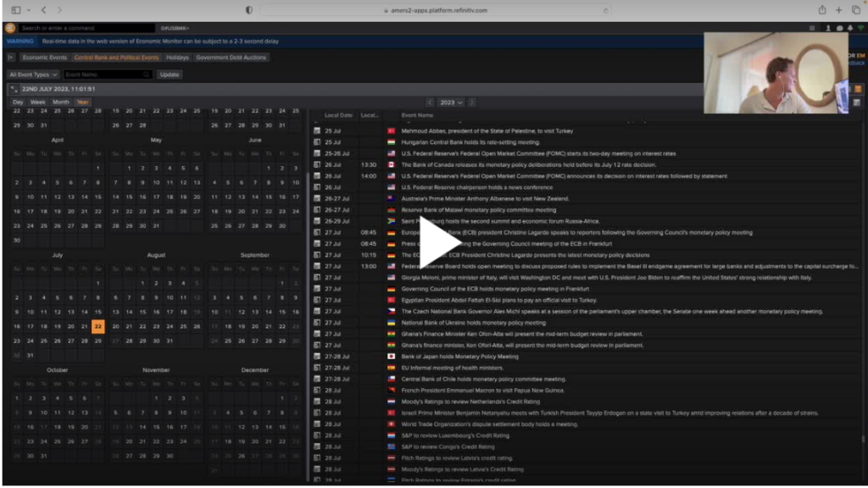
Task: Open 'Reserve Bank of Malawi monetary policy committee meeting'
Action: 478,210
